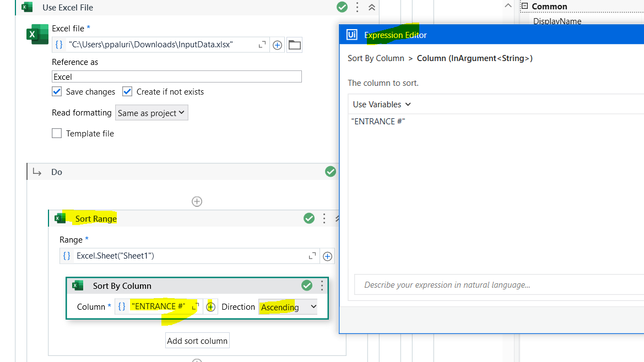Open Sort Range three-dot options menu
Image resolution: width=644 pixels, height=362 pixels.
(x=324, y=218)
